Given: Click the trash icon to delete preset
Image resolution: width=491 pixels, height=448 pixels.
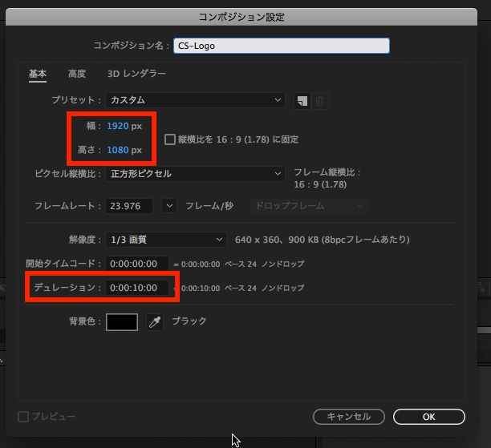Looking at the screenshot, I should [x=320, y=101].
